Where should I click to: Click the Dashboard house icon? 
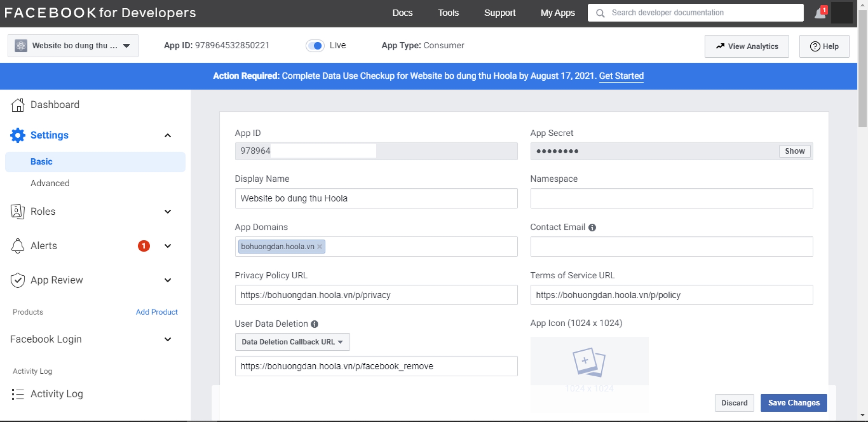(x=17, y=105)
